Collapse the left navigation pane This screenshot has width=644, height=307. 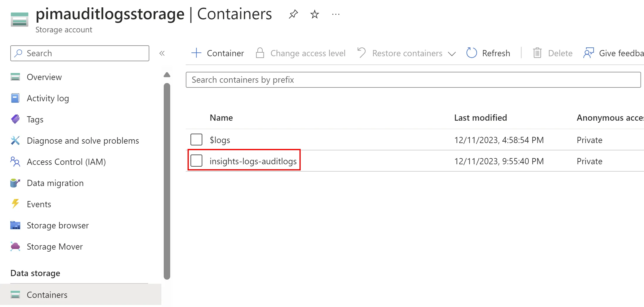pyautogui.click(x=162, y=53)
